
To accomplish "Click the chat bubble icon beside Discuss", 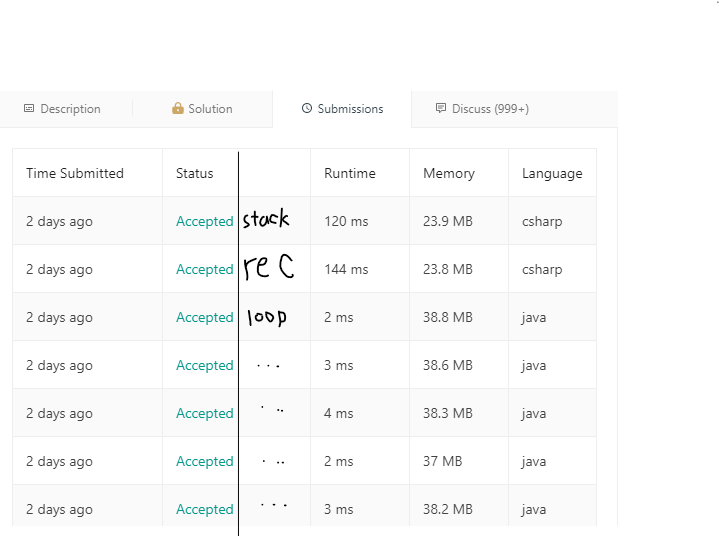I will coord(440,108).
